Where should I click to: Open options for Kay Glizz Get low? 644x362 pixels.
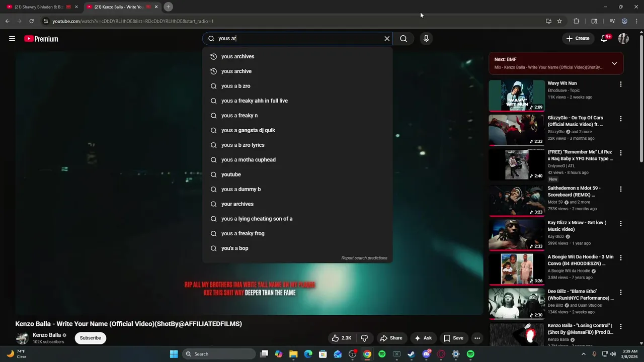pos(620,223)
